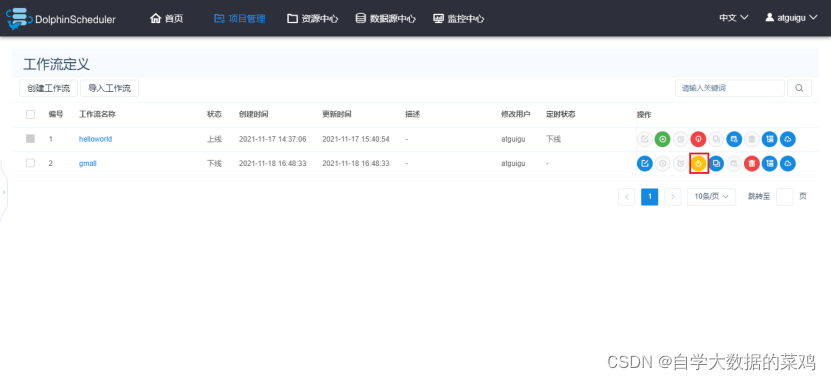Open 监控中心 in top navigation
The width and height of the screenshot is (831, 380).
coord(458,19)
